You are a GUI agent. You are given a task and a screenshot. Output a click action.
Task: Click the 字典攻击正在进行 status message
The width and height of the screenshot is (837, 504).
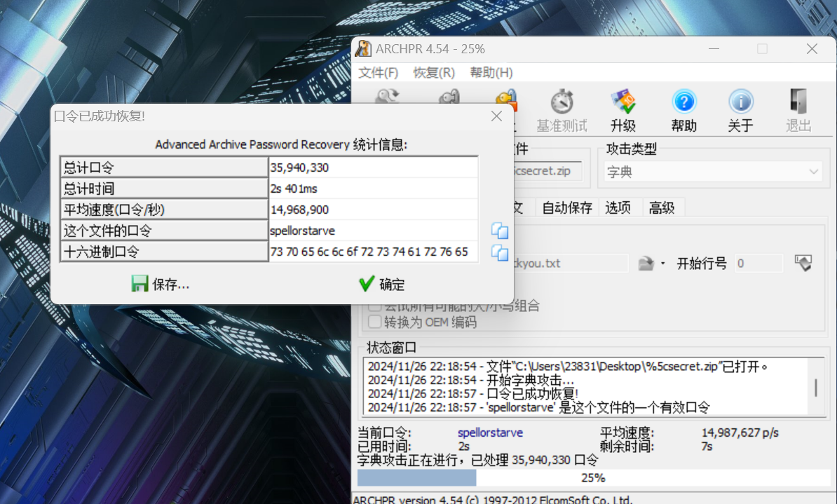click(478, 460)
